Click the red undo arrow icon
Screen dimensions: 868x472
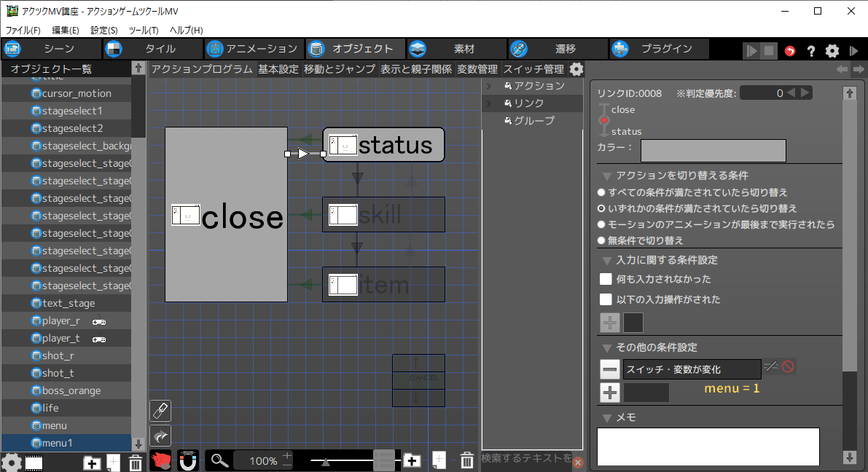point(790,51)
